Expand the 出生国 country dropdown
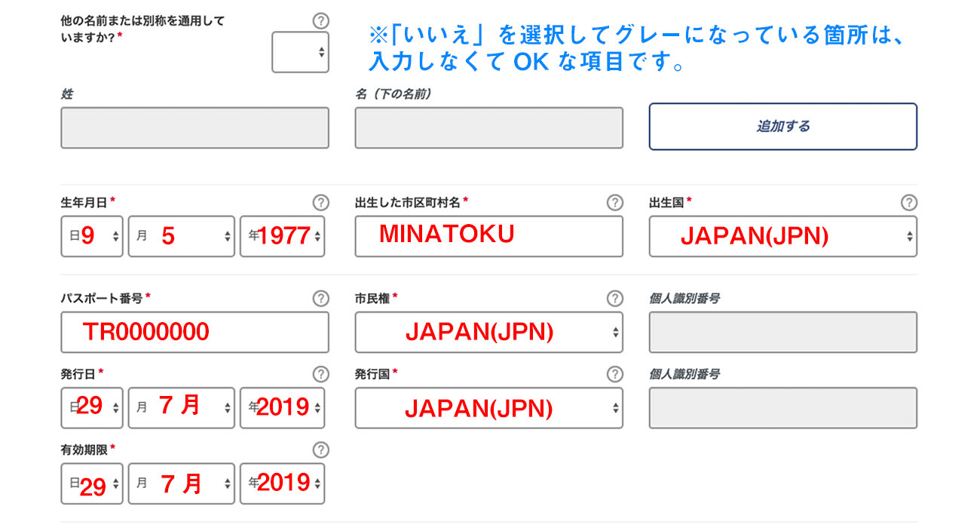Screen dimensions: 980x528 click(782, 236)
